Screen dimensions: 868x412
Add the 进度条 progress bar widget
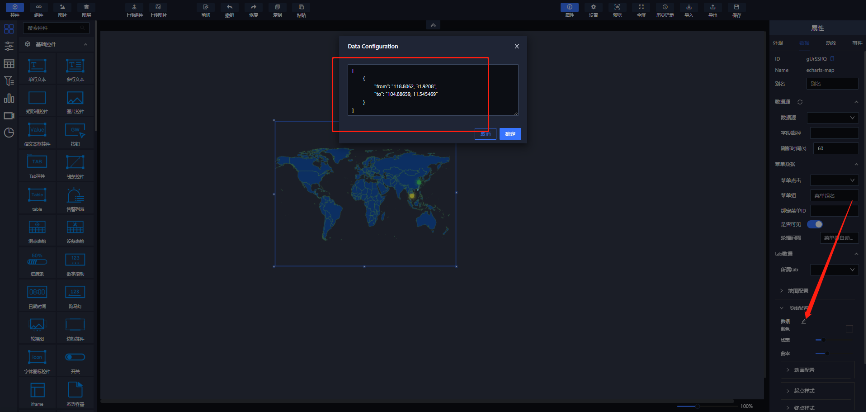[37, 263]
